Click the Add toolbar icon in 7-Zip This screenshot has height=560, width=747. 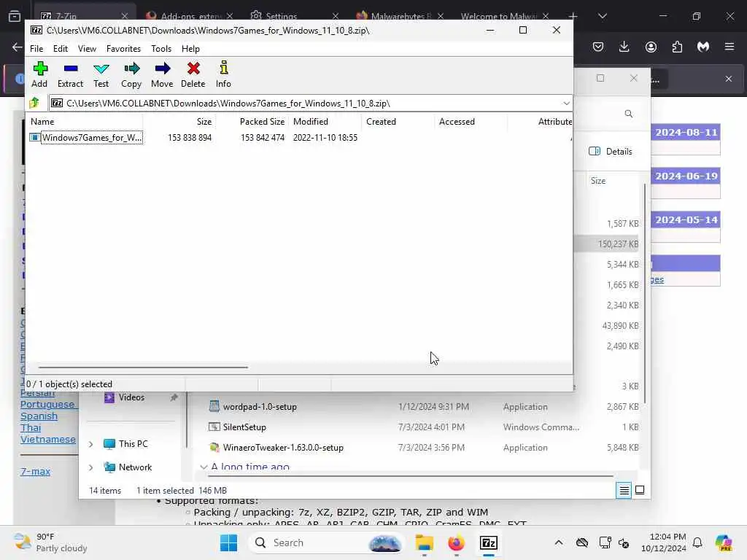point(39,74)
